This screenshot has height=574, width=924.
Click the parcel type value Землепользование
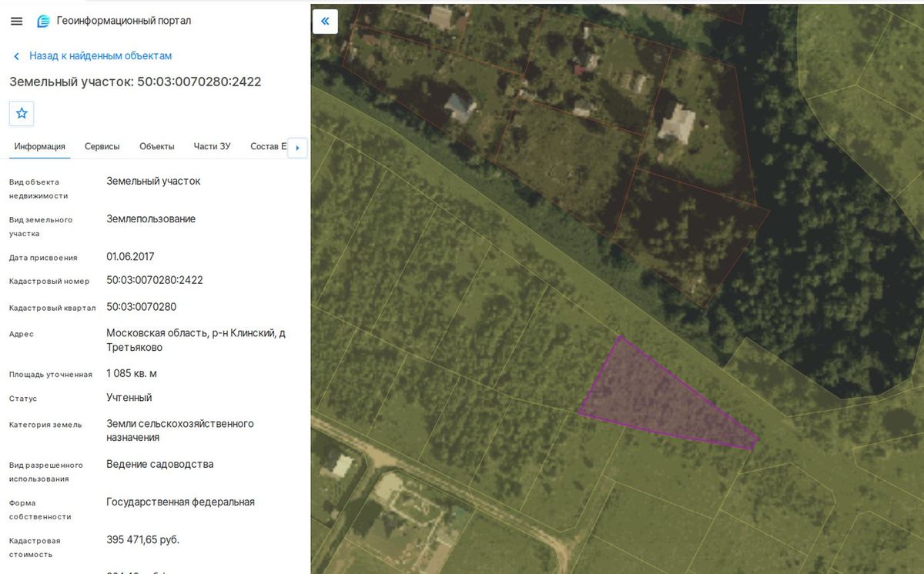click(x=151, y=219)
